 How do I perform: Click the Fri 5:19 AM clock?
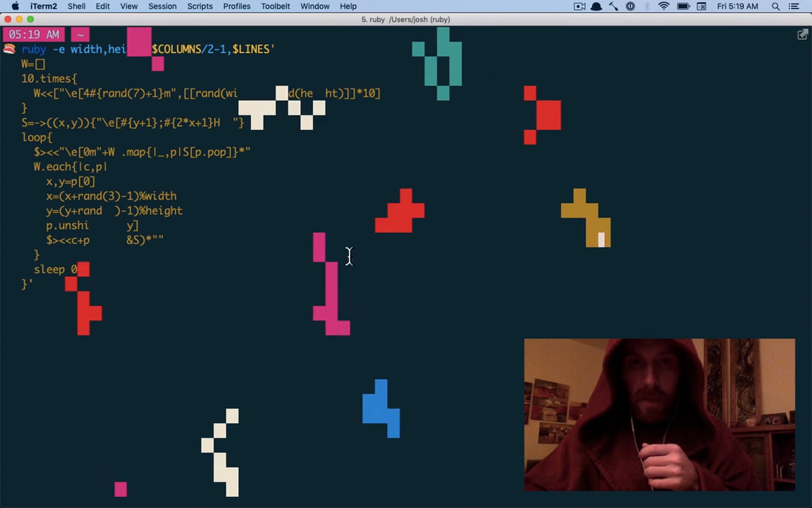(737, 6)
